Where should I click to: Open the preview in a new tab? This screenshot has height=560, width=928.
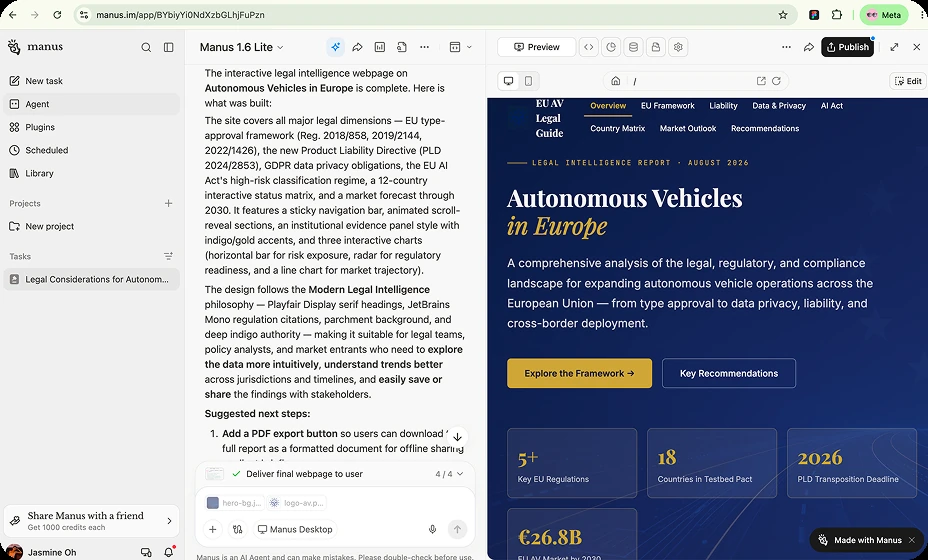coord(761,81)
